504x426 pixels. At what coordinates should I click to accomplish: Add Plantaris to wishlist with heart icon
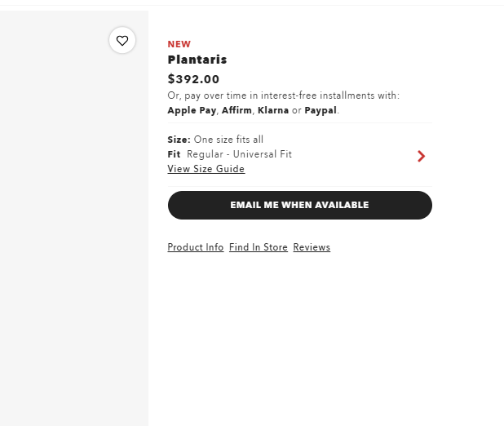coord(122,41)
